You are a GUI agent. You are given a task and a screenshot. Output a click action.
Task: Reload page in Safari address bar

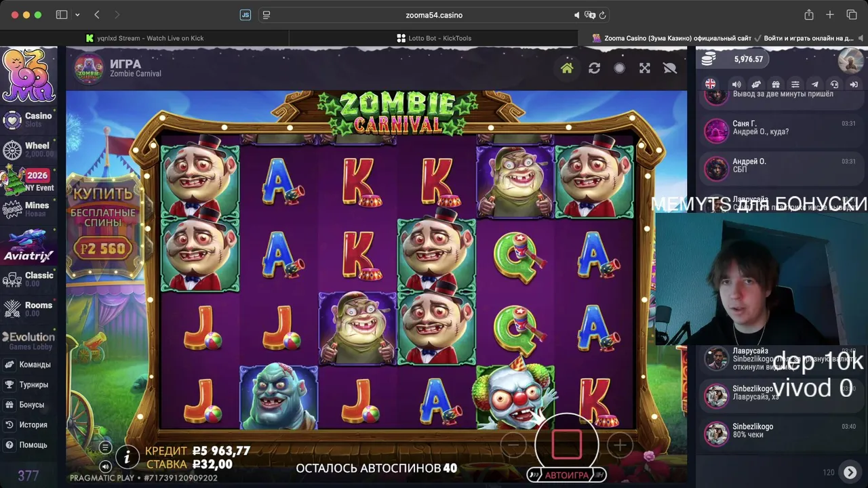(602, 15)
